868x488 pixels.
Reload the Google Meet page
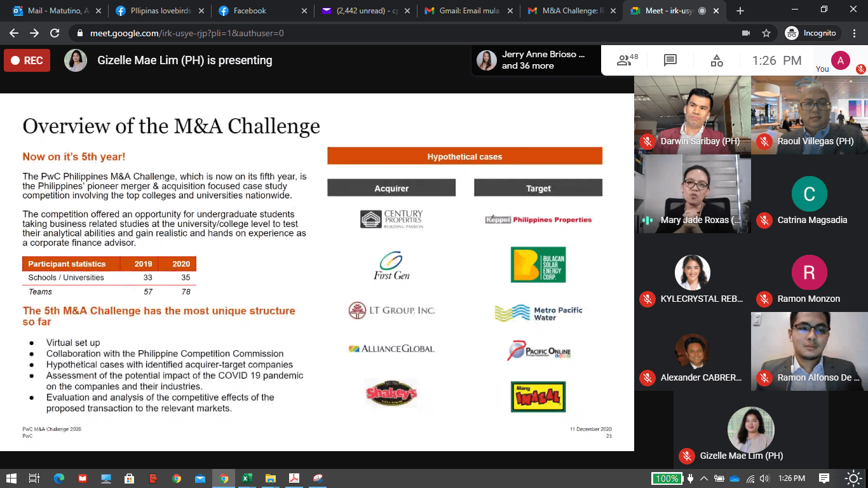coord(55,33)
